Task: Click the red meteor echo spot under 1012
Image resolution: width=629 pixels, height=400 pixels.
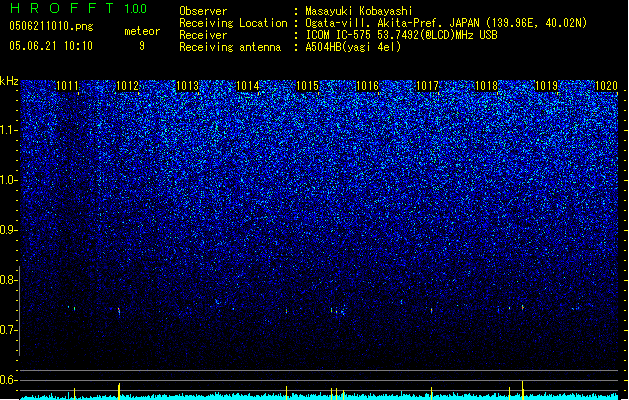Action: coord(119,310)
